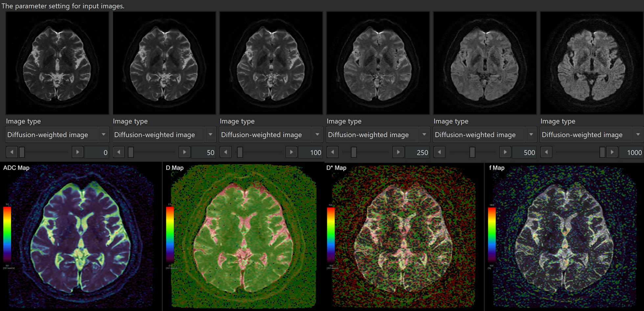The width and height of the screenshot is (644, 311).
Task: Select the b=100 diffusion brain thumbnail
Action: pos(271,63)
